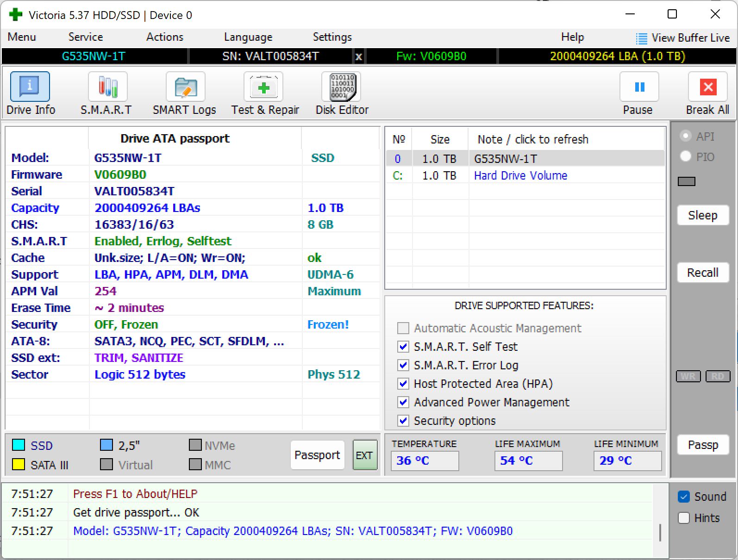Screen dimensions: 738x560
Task: Click the red Break All icon
Action: tap(707, 87)
